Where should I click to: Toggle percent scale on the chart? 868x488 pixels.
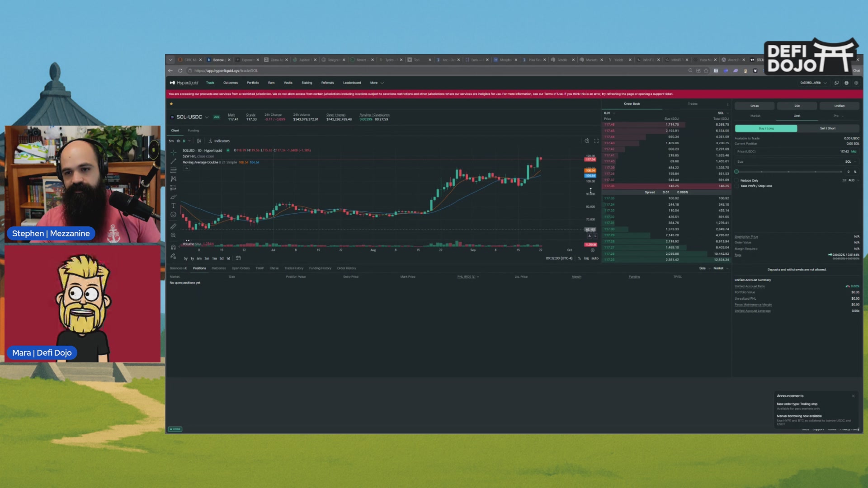click(579, 258)
